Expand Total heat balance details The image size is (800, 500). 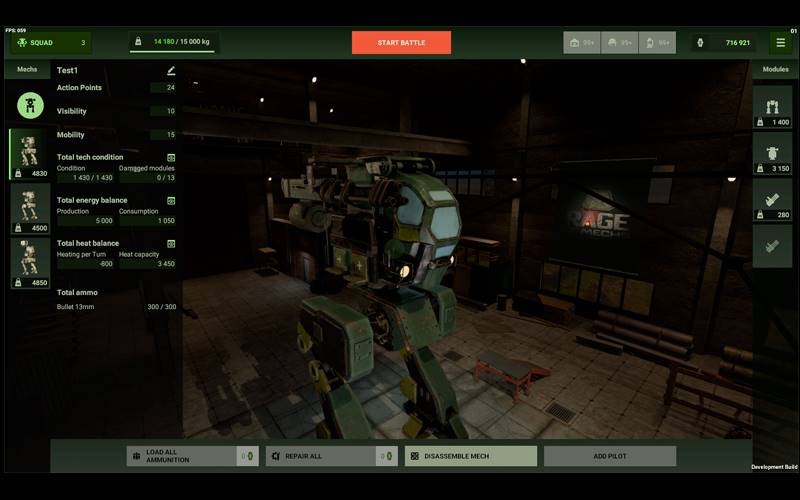(171, 244)
